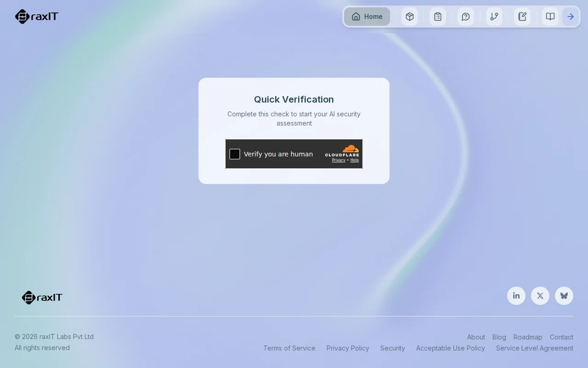Open the Blog footer link
588x368 pixels.
pos(499,337)
